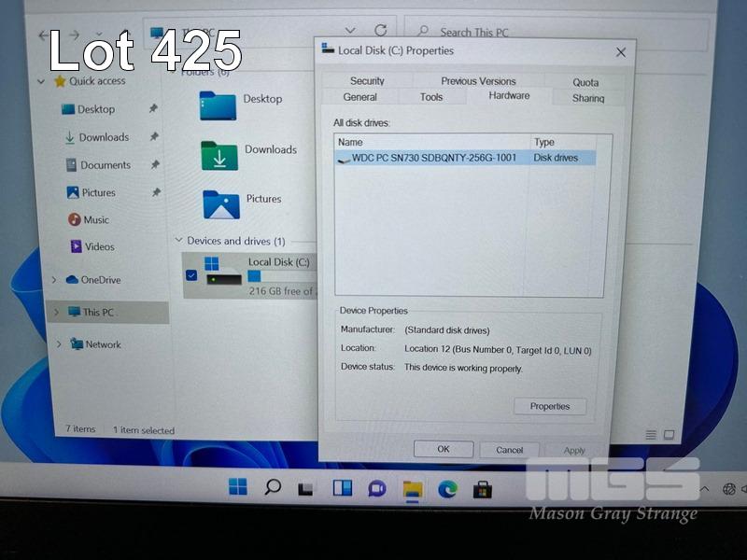Open the Pictures folder icon
The image size is (747, 560).
tap(220, 204)
